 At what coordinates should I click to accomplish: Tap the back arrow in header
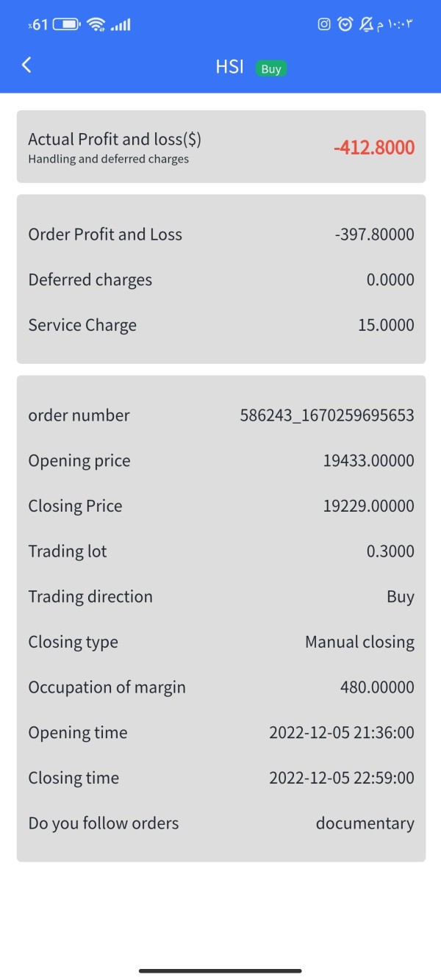26,65
